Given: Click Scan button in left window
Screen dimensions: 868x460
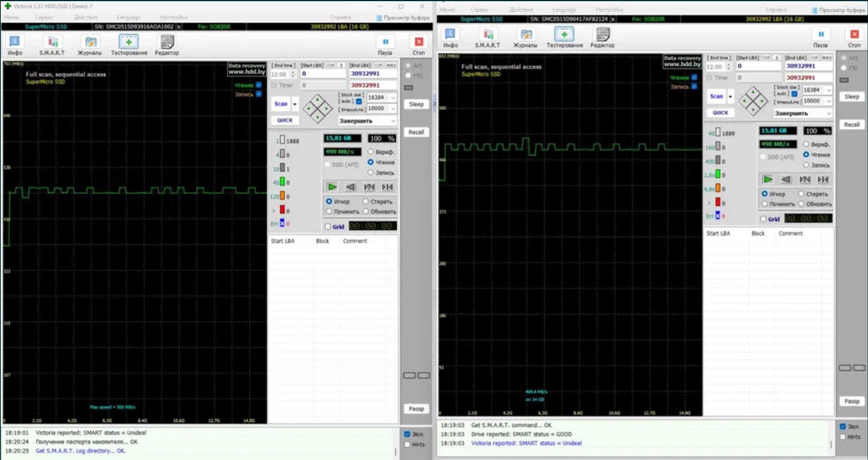Looking at the screenshot, I should (x=281, y=104).
